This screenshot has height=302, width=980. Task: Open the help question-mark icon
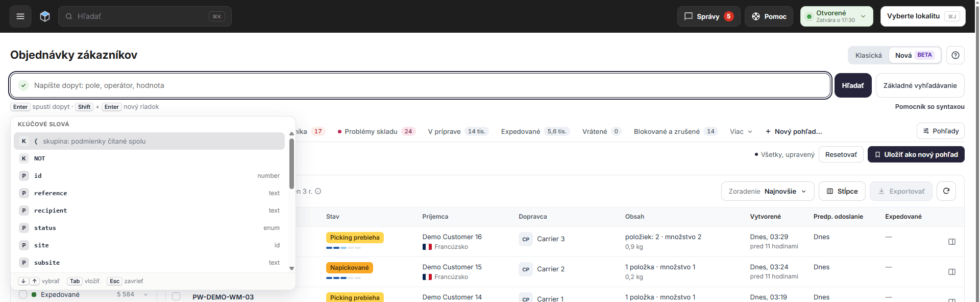click(x=955, y=55)
